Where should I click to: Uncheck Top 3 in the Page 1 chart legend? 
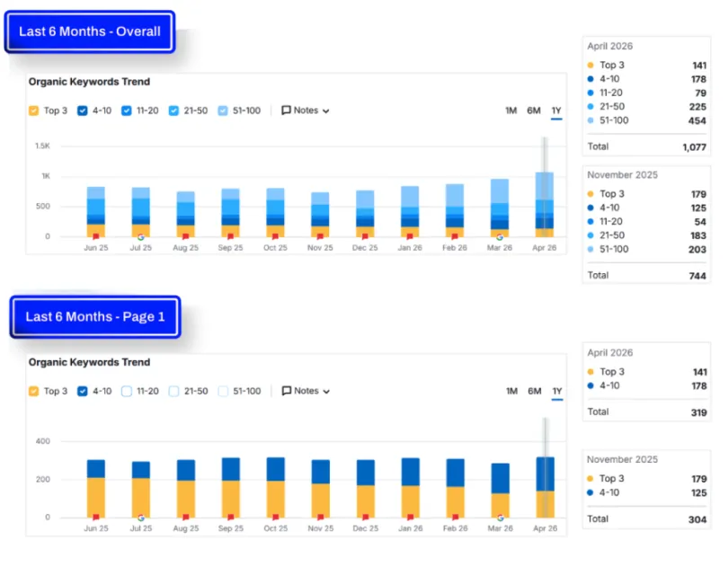(33, 391)
